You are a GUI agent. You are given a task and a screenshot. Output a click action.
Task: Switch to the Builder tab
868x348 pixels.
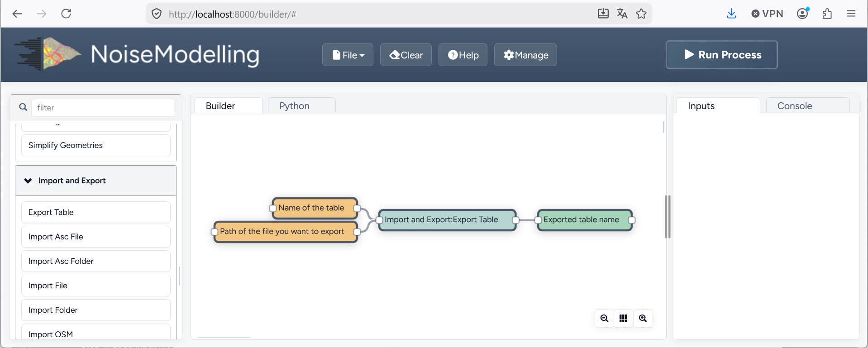(x=229, y=105)
